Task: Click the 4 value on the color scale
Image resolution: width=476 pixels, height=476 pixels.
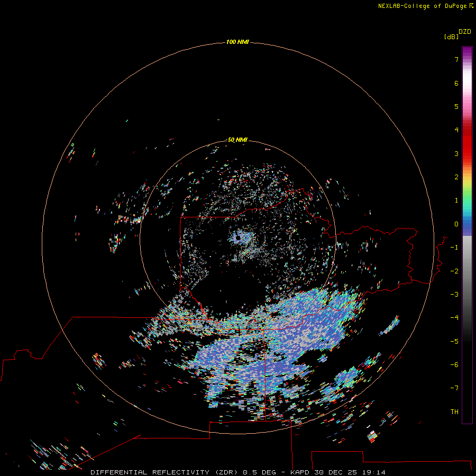Action: 456,130
